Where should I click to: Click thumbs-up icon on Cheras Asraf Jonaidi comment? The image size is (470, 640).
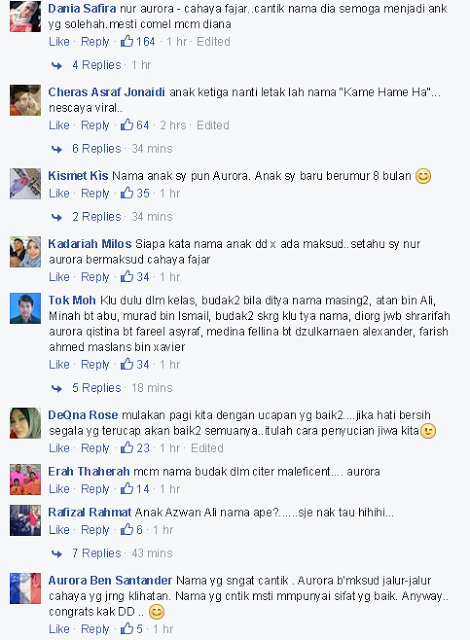point(127,124)
